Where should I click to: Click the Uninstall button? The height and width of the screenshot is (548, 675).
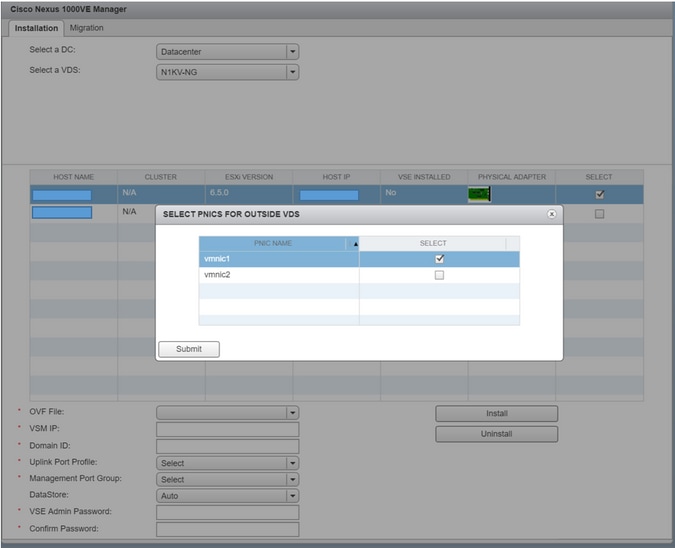click(x=497, y=434)
